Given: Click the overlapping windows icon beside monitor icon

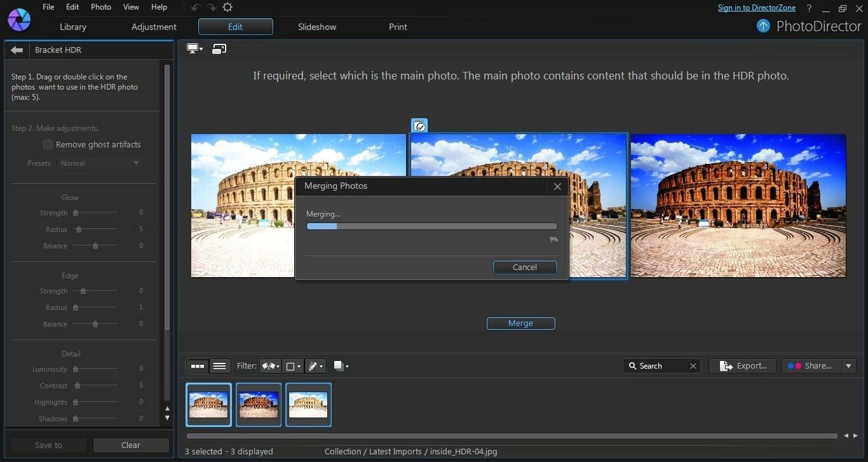Looking at the screenshot, I should click(x=219, y=49).
